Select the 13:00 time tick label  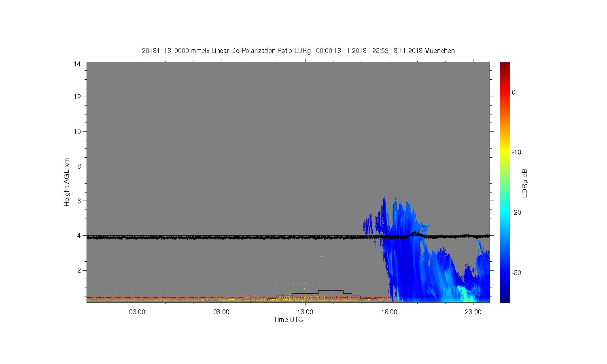point(305,312)
